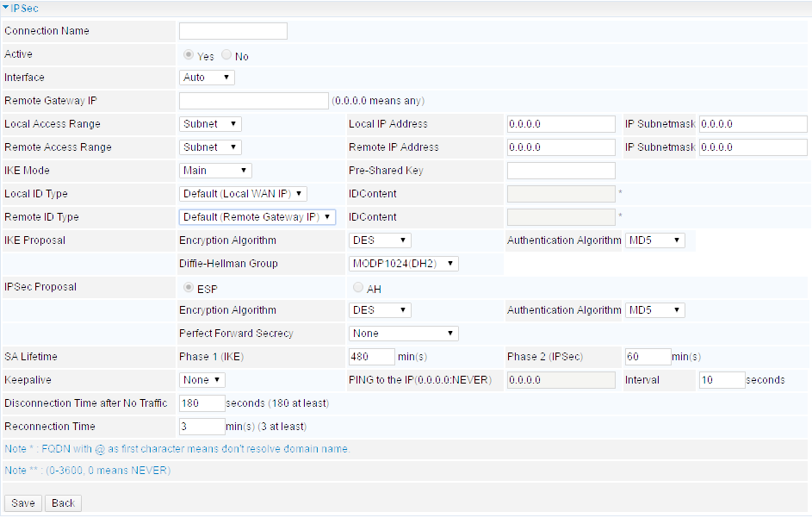Open the Interface Auto dropdown
This screenshot has width=812, height=518.
pos(207,78)
